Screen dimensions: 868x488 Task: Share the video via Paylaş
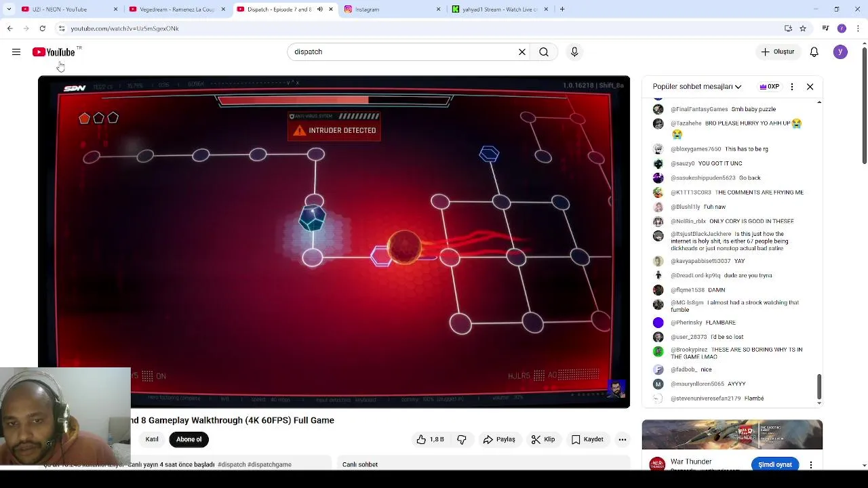[499, 439]
